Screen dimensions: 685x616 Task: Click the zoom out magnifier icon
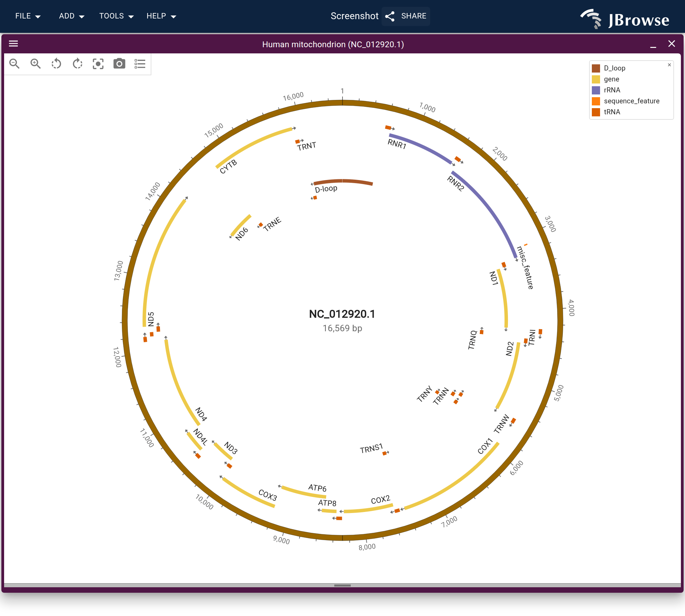(14, 64)
